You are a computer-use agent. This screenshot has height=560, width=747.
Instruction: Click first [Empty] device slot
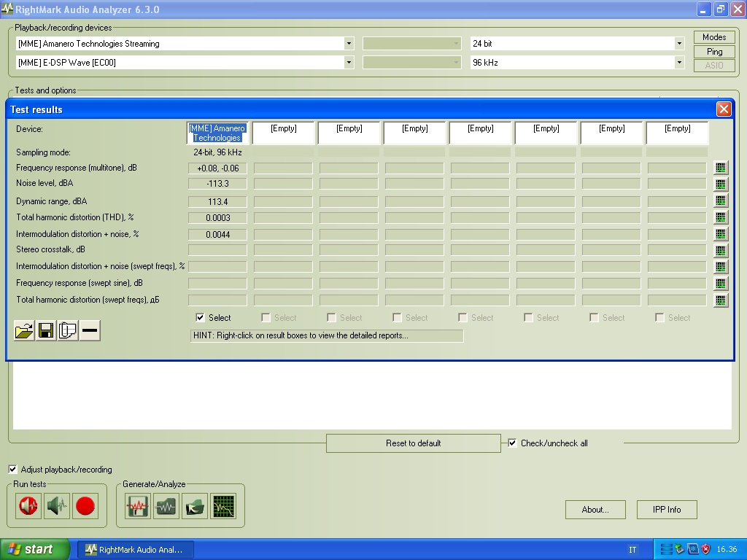[x=284, y=133]
